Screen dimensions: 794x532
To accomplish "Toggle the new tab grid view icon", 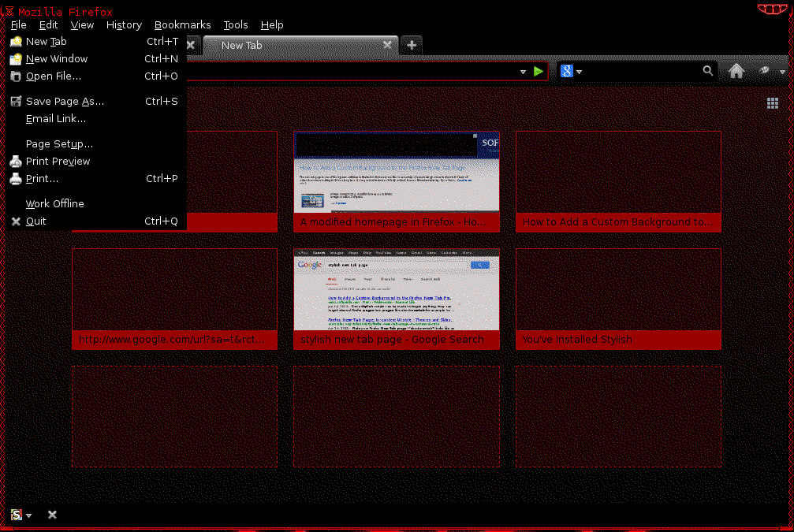I will (x=772, y=103).
